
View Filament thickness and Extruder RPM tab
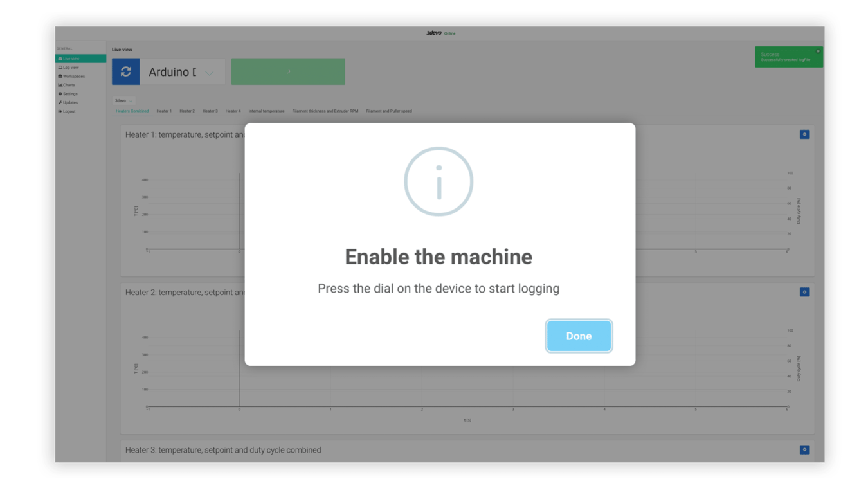pyautogui.click(x=325, y=110)
